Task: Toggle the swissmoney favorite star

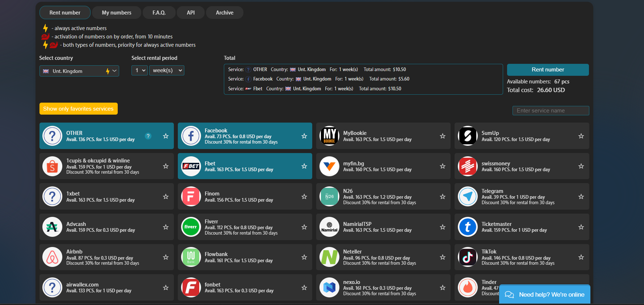Action: (581, 166)
